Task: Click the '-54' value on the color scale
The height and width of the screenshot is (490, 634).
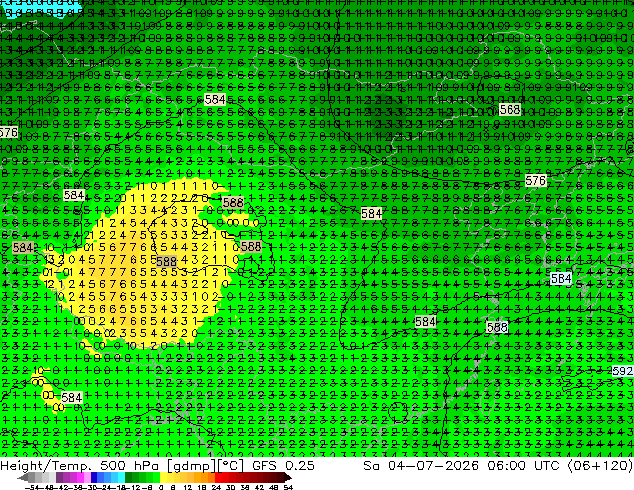Action: [x=32, y=487]
